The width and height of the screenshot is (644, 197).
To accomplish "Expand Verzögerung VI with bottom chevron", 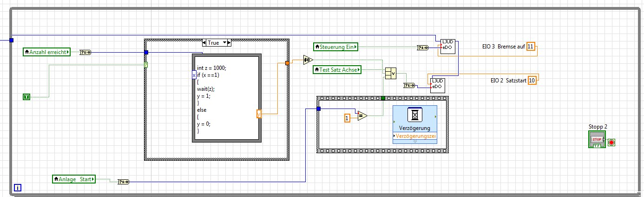I will point(414,141).
